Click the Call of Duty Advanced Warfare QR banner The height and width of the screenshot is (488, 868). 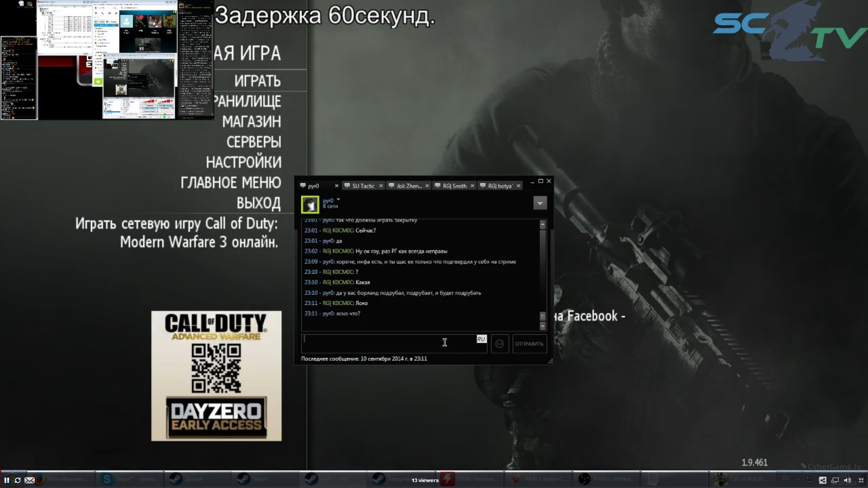coord(216,376)
